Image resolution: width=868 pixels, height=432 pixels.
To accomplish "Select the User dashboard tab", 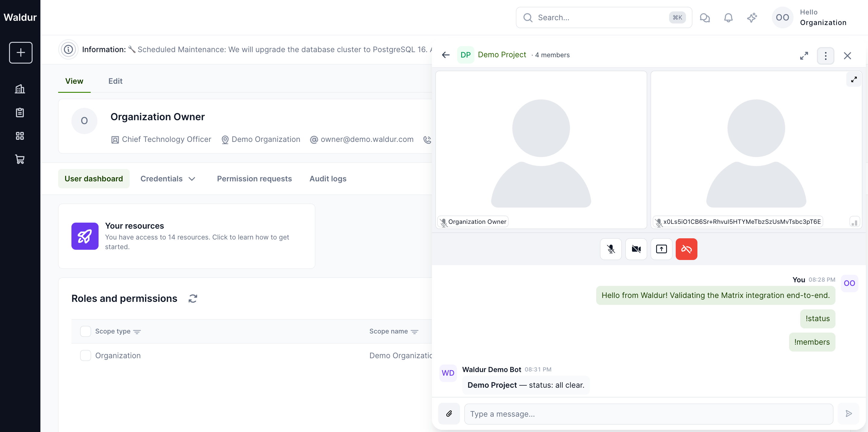I will click(x=94, y=179).
